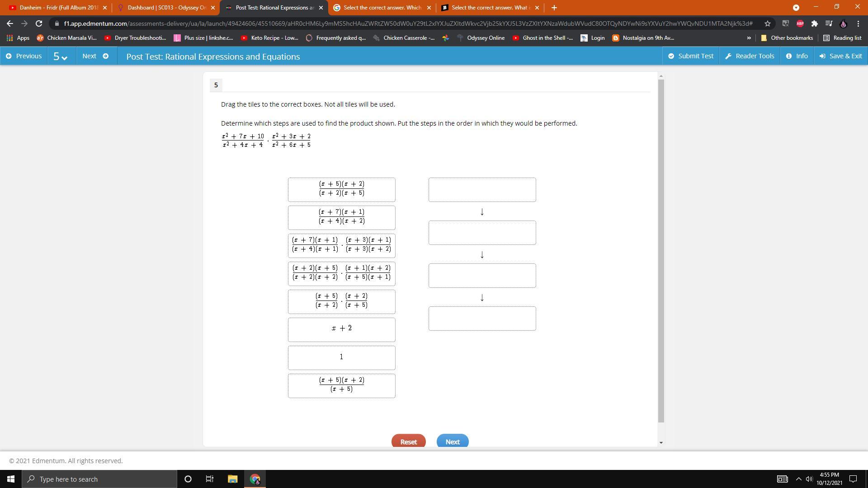Open the browser extensions puzzle icon
This screenshot has width=868, height=488.
[x=814, y=23]
